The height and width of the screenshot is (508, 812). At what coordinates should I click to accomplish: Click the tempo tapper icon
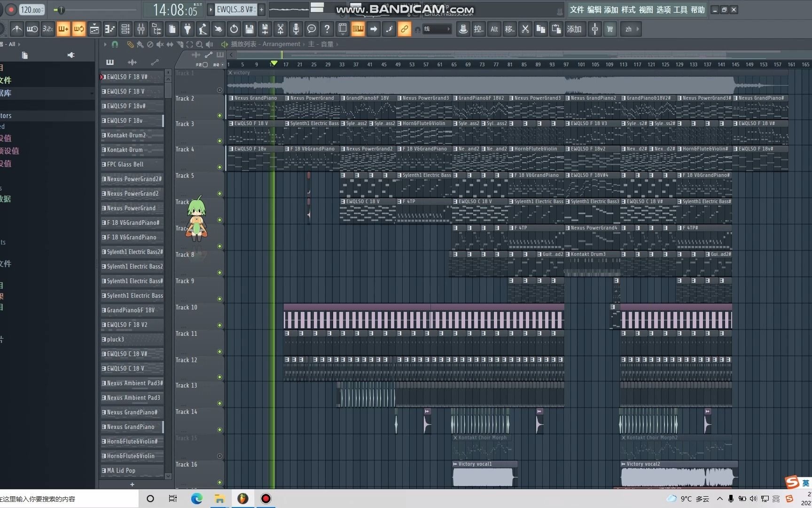click(203, 29)
